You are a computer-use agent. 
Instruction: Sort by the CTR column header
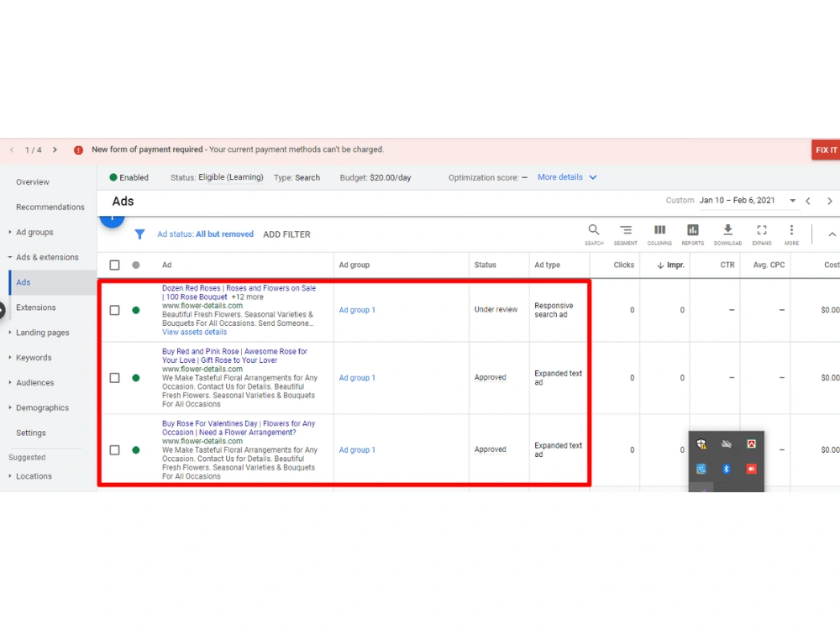pyautogui.click(x=727, y=265)
